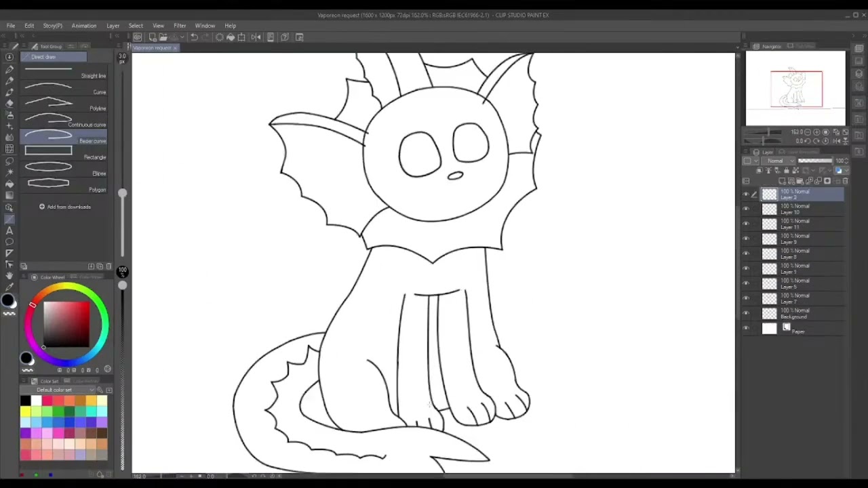
Task: Select the Gradient tool
Action: click(9, 196)
